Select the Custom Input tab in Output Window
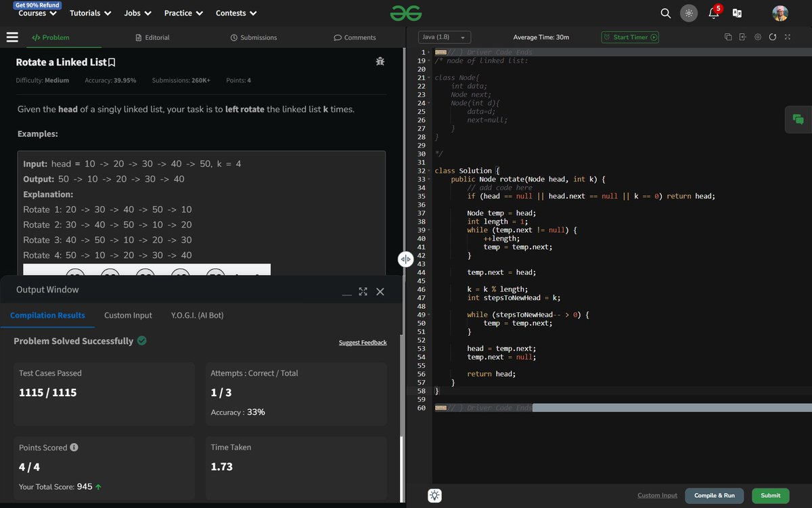 128,315
